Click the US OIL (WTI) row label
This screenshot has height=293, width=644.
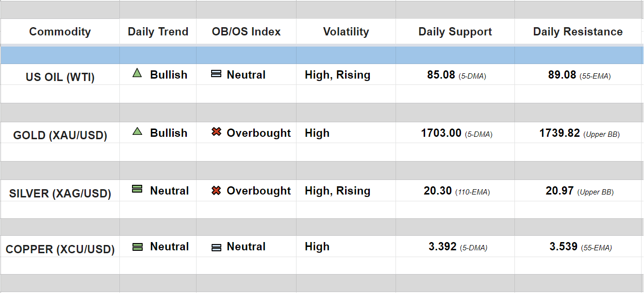coord(60,77)
